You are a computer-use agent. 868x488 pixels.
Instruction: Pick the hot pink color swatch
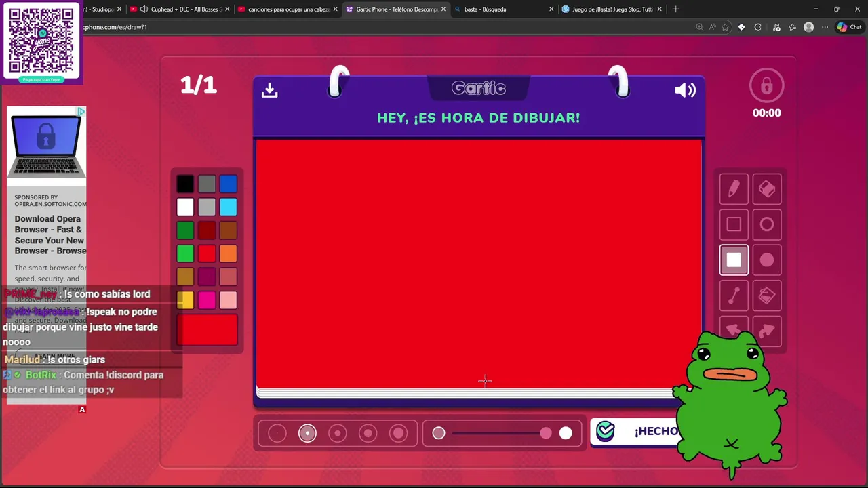(207, 300)
